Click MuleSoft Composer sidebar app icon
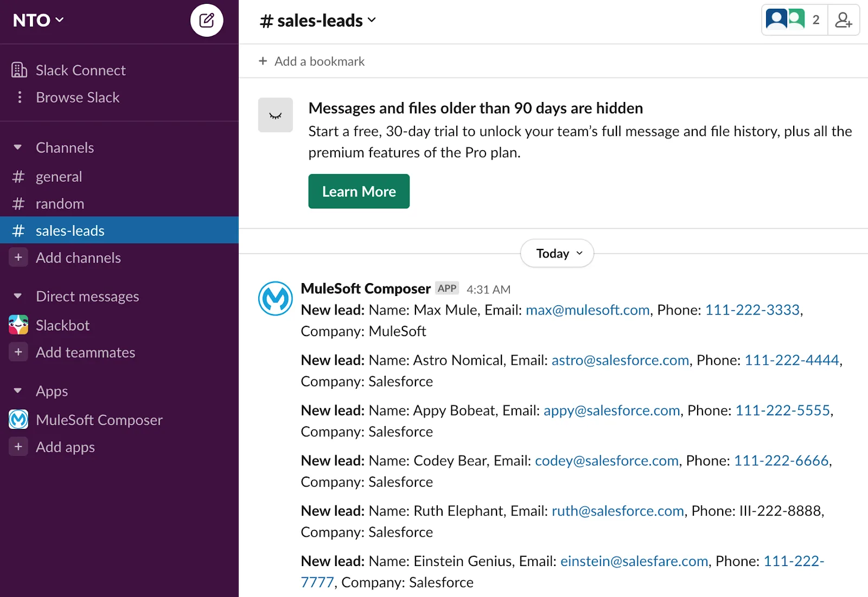This screenshot has height=597, width=868. pyautogui.click(x=18, y=420)
